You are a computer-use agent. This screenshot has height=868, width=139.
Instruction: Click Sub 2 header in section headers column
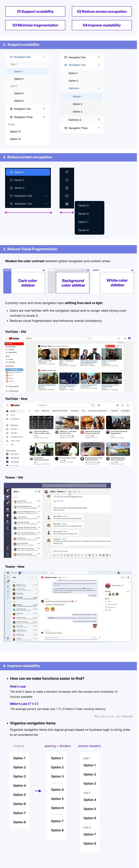pyautogui.click(x=87, y=792)
